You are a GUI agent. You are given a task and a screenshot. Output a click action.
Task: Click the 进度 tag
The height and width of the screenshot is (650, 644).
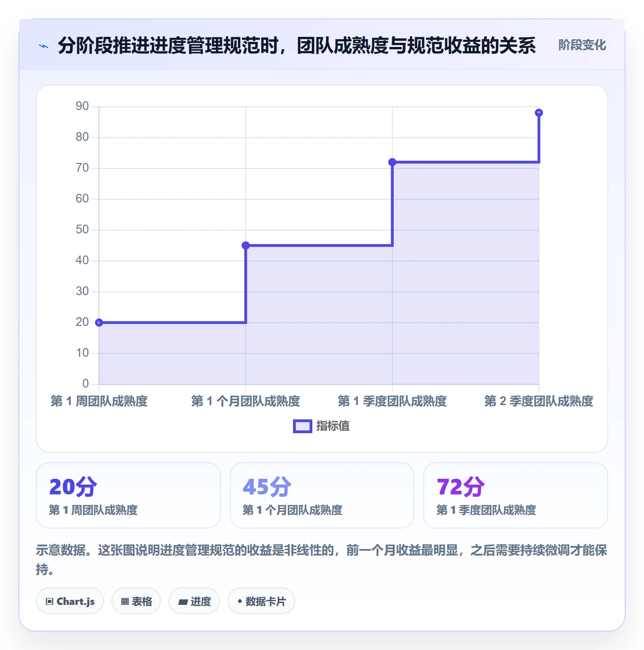(x=194, y=601)
